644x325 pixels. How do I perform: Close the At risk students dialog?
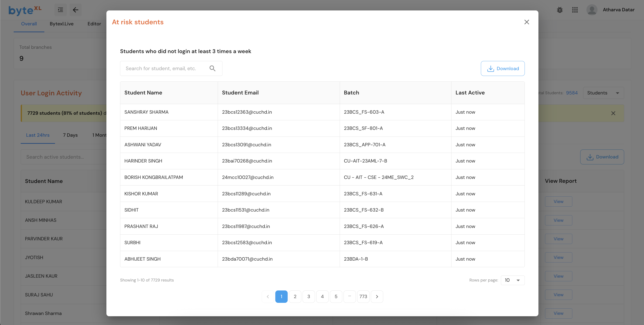click(x=527, y=22)
